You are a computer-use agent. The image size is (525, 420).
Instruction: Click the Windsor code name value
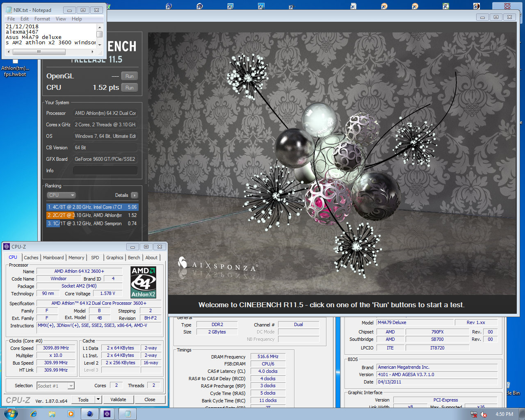(59, 278)
